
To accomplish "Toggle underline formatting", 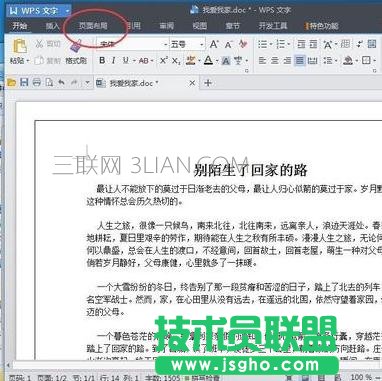I will [x=125, y=60].
